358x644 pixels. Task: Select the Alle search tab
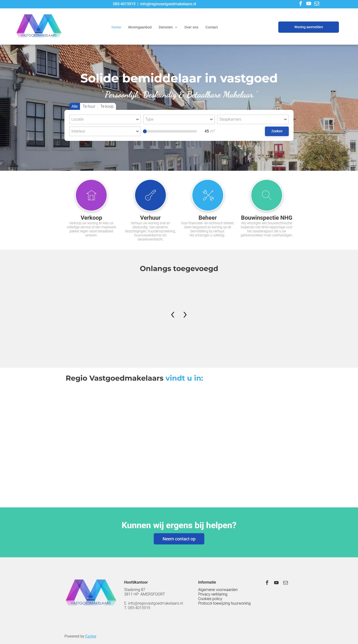[74, 106]
